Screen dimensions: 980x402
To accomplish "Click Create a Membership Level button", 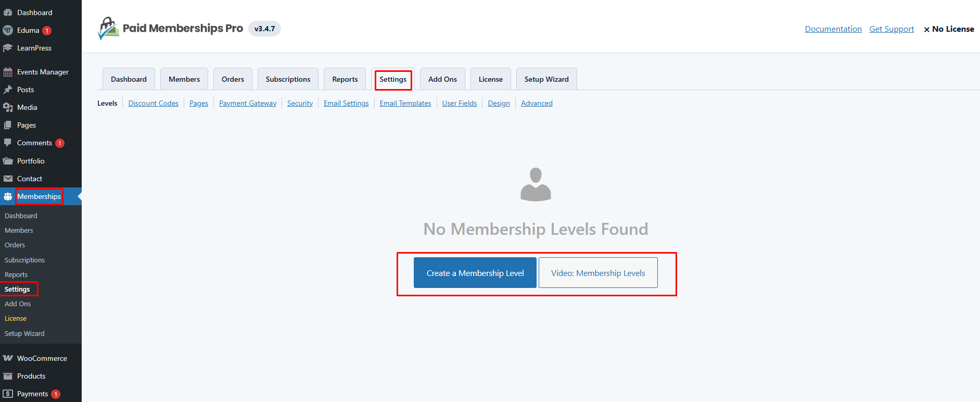I will click(475, 273).
